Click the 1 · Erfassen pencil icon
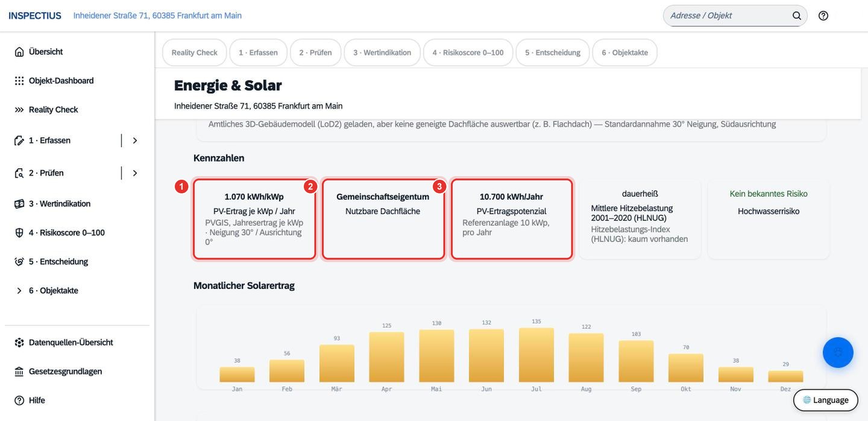 click(x=19, y=141)
